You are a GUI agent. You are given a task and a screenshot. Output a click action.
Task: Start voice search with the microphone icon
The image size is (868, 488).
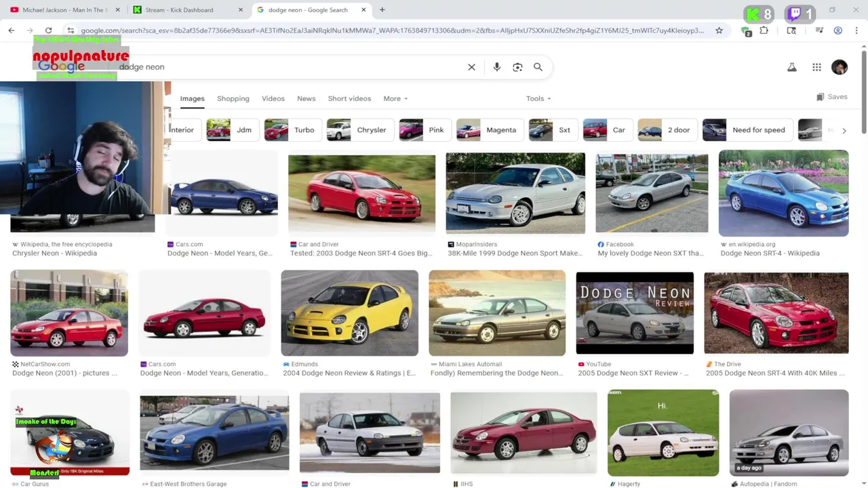coord(497,67)
